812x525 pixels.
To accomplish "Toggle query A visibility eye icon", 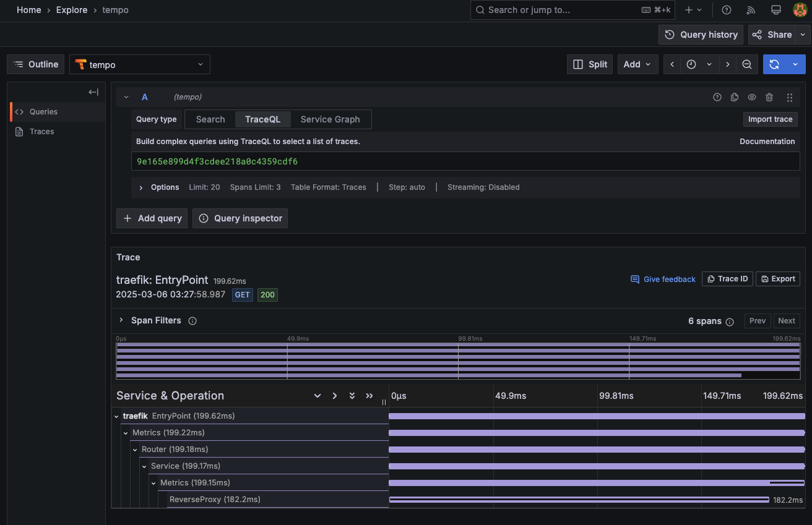I will tap(752, 97).
